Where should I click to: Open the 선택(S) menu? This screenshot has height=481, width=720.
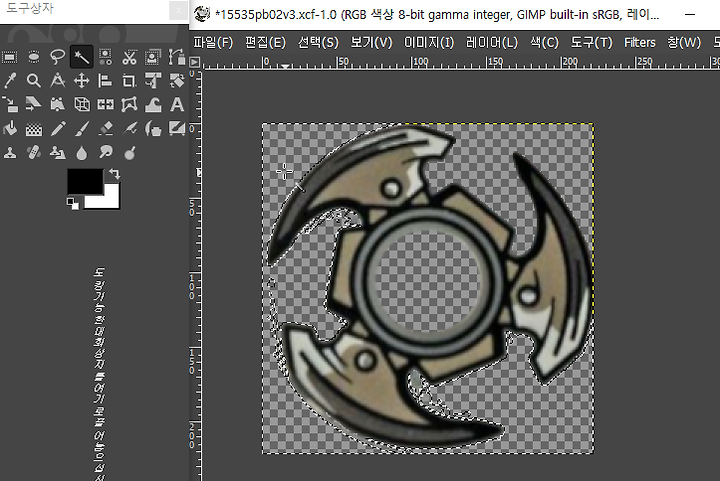318,43
